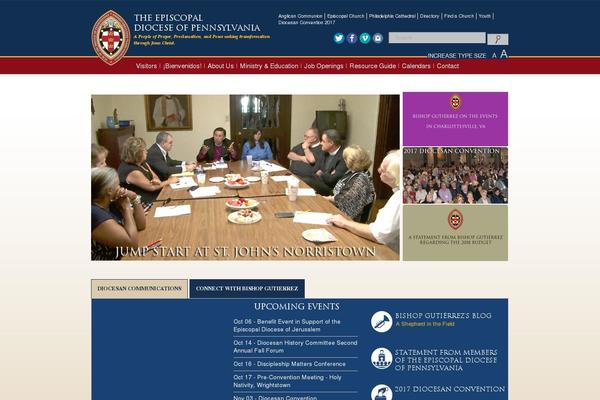Open the Facebook social icon
Screen dimensions: 600x400
(x=352, y=38)
